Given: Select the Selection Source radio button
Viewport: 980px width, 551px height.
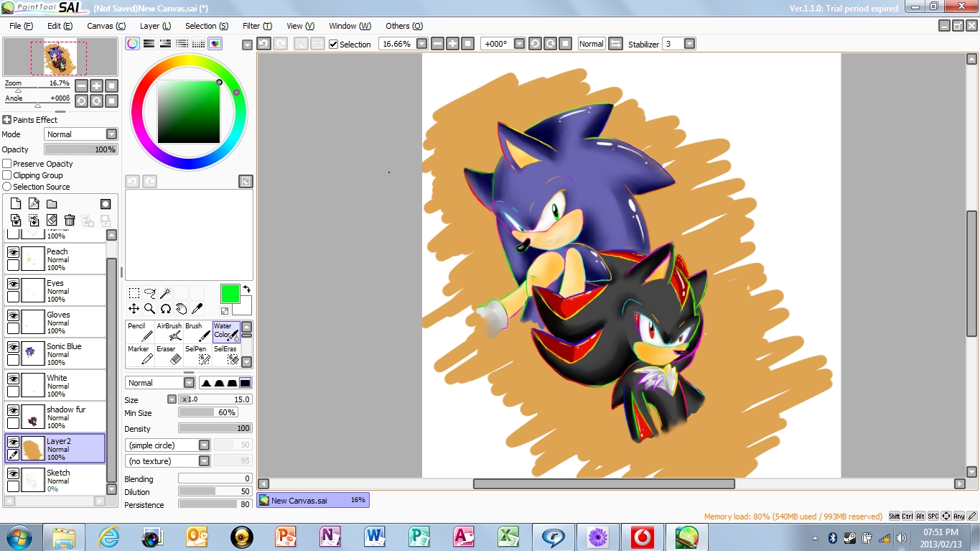Looking at the screenshot, I should [7, 187].
